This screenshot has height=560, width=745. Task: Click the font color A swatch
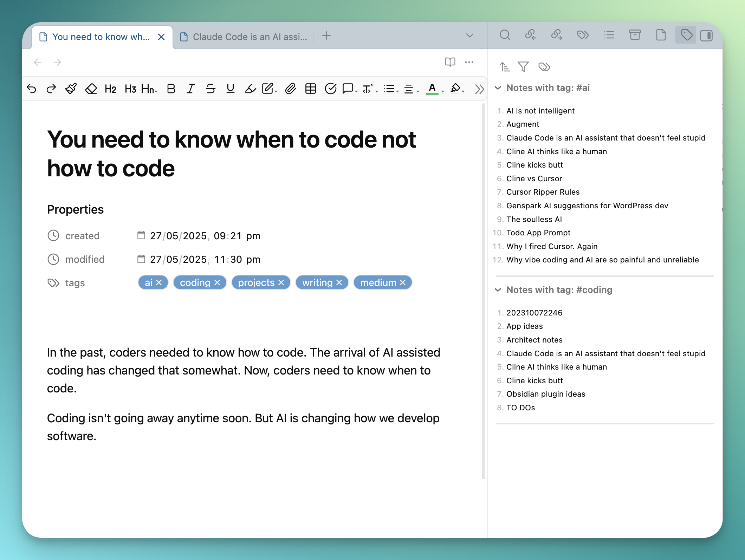(x=432, y=89)
